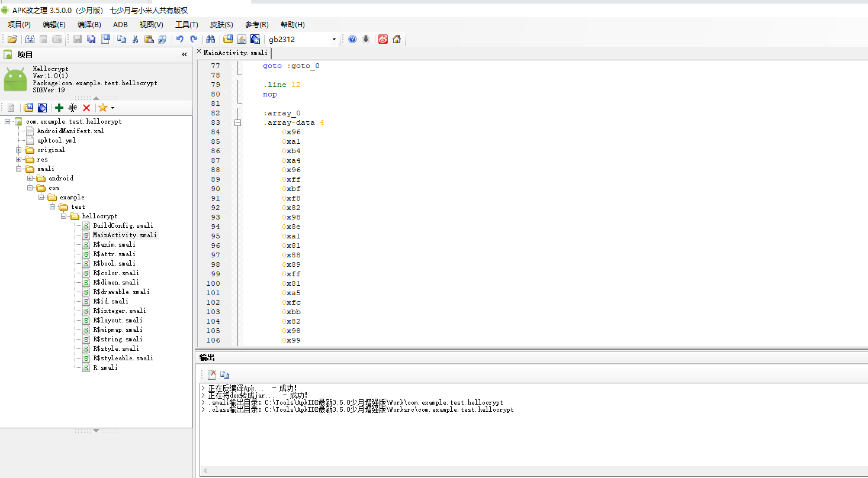Expand the original folder node
The width and height of the screenshot is (868, 478).
point(19,150)
